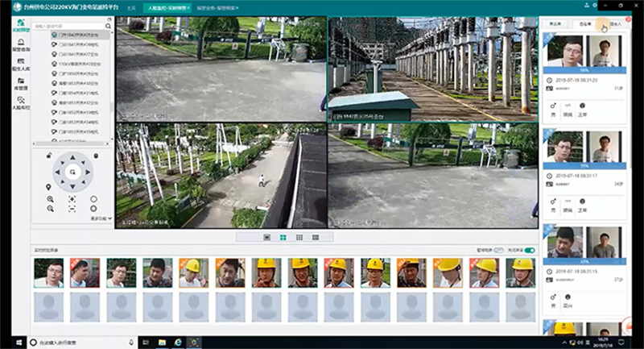Switch to nine-view video layout
Viewport: 644px width, 349px height.
click(x=299, y=237)
